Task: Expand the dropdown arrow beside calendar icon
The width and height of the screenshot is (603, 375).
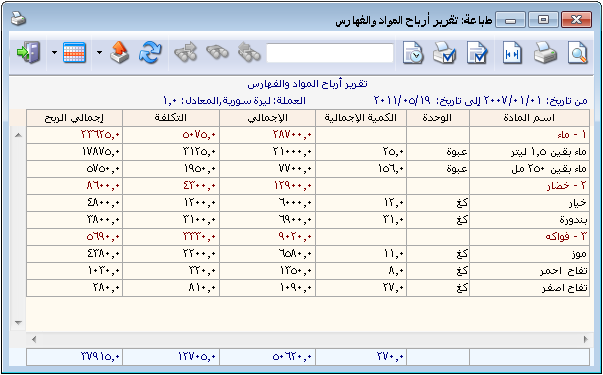Action: [x=54, y=53]
